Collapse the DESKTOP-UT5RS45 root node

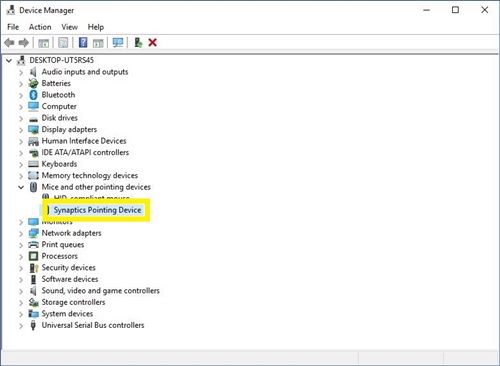9,61
